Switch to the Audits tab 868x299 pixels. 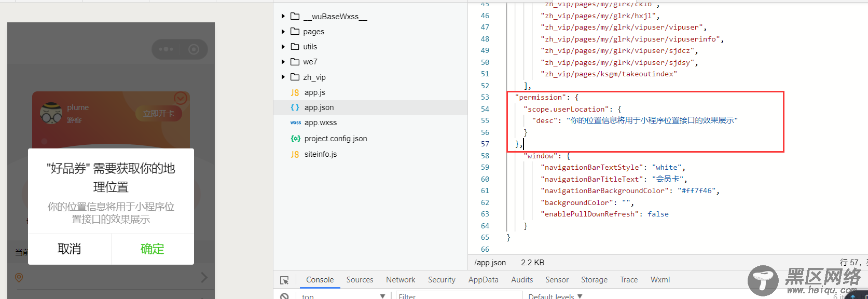522,280
